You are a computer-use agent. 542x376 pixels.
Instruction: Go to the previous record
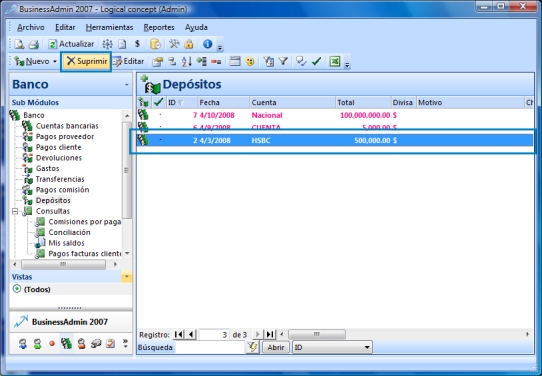pyautogui.click(x=191, y=335)
